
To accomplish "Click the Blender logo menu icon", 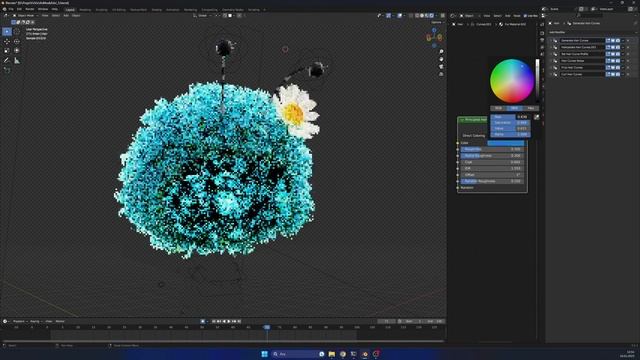I will point(4,9).
